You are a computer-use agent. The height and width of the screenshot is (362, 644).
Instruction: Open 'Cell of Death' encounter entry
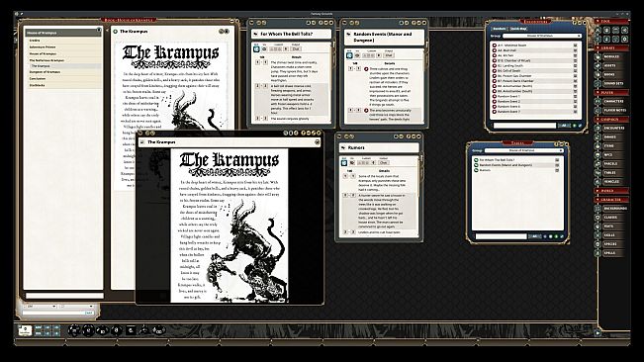tap(535, 70)
